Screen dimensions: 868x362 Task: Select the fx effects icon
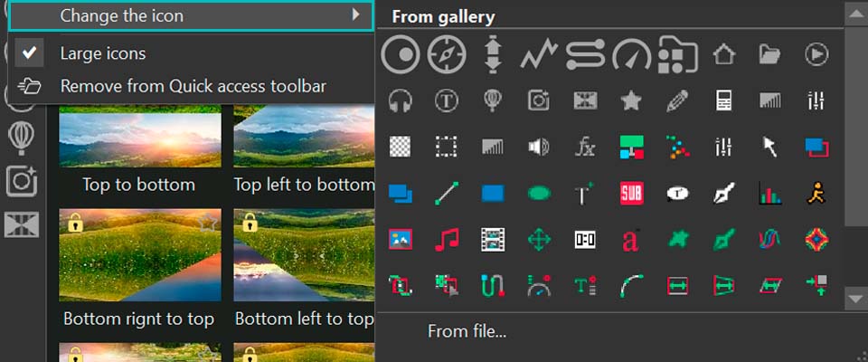pyautogui.click(x=585, y=148)
